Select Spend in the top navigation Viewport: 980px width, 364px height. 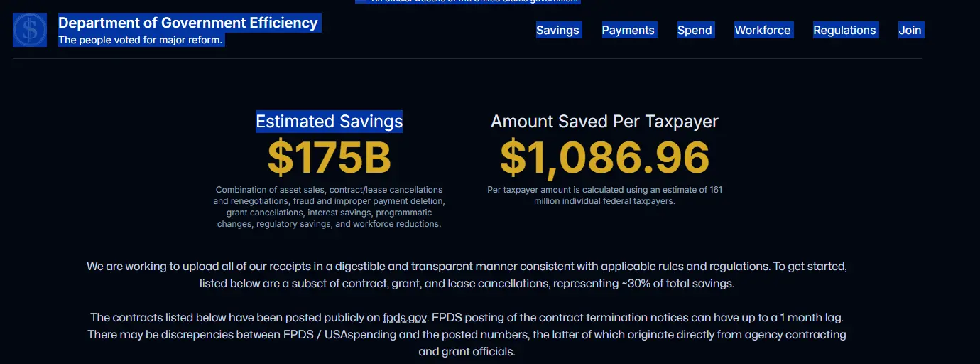[x=695, y=30]
